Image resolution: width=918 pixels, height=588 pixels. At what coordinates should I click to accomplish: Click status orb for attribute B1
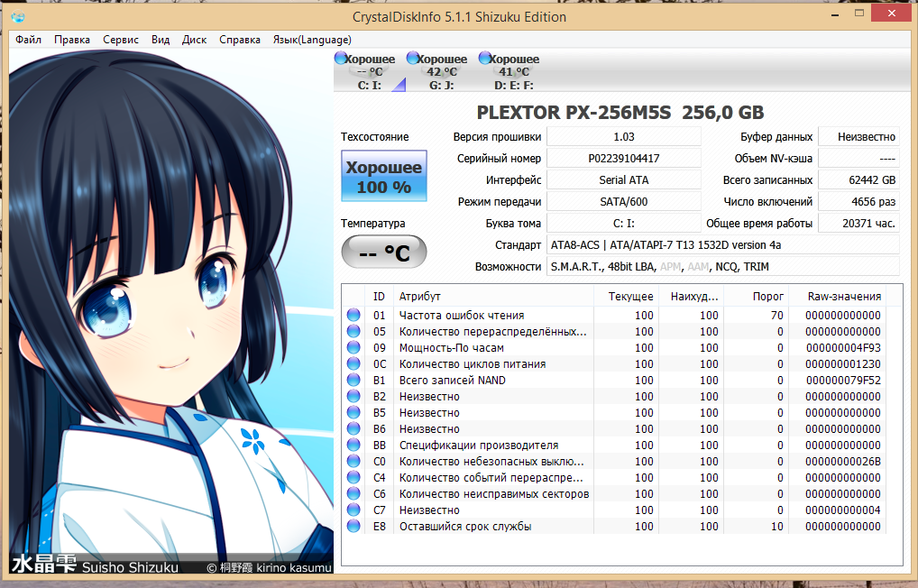353,380
